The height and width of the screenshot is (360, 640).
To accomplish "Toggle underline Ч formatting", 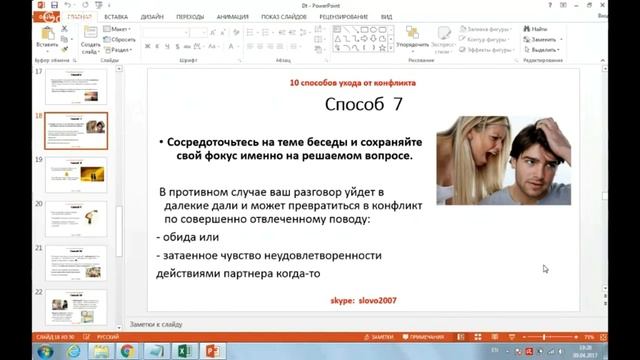I will [167, 47].
